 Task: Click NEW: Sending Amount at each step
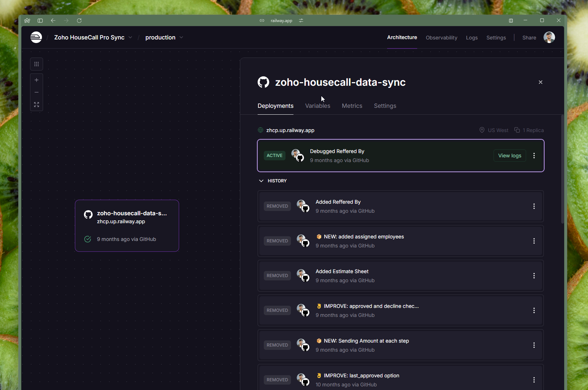click(x=401, y=345)
